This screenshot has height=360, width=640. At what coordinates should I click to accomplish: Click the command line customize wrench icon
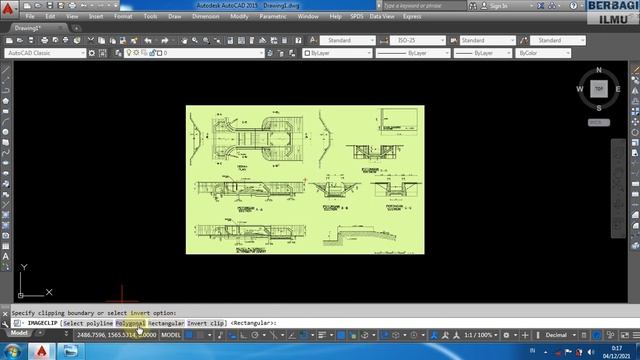tap(5, 324)
